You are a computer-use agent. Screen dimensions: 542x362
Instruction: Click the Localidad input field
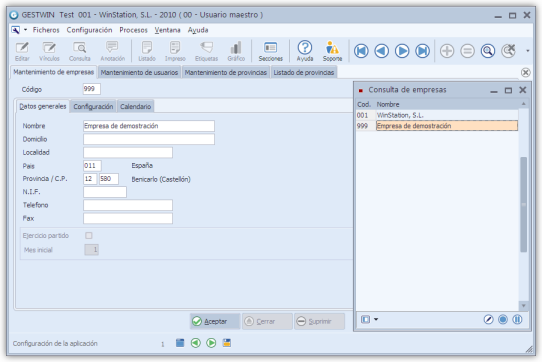128,152
